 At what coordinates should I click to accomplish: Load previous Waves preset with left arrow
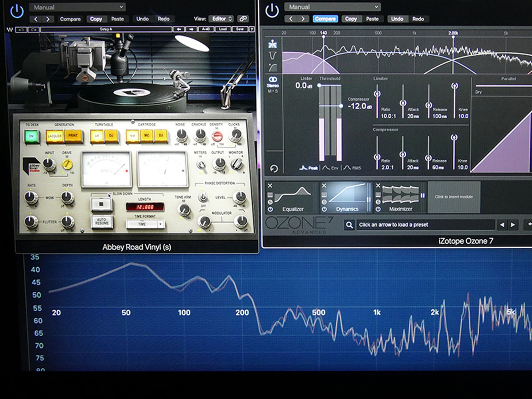tap(179, 29)
